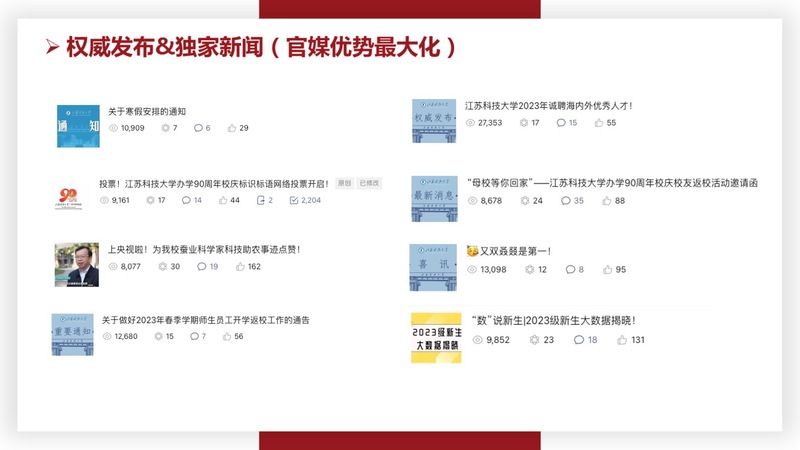Click the comment icon with 19 comments

pyautogui.click(x=201, y=267)
